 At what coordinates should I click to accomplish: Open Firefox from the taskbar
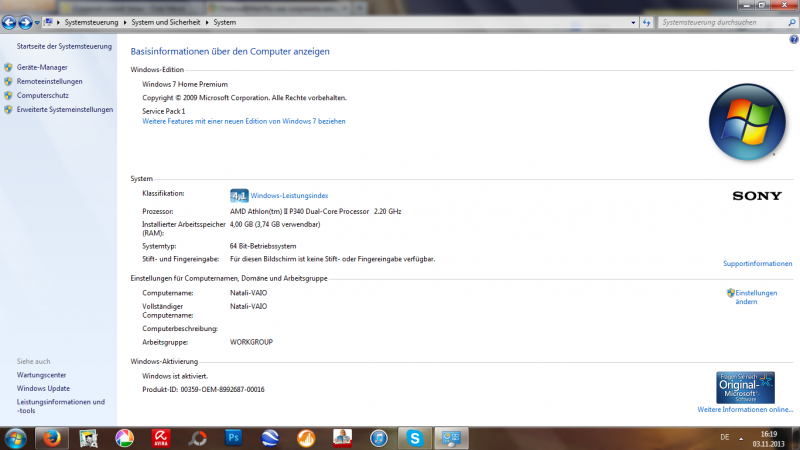tap(52, 438)
